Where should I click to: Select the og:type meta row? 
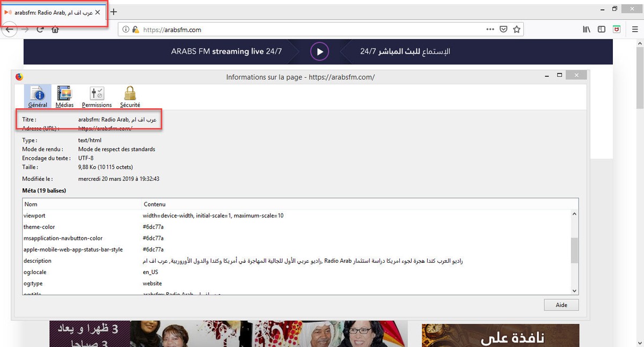pos(297,283)
